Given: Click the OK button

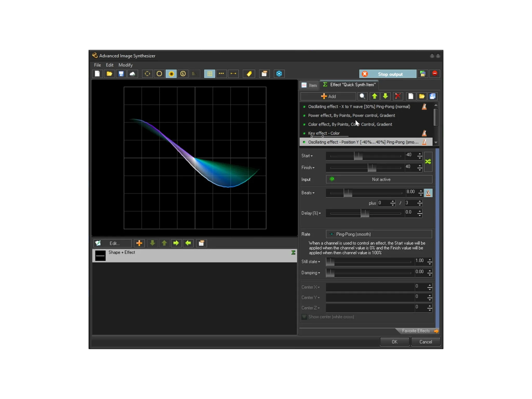Looking at the screenshot, I should (x=394, y=342).
